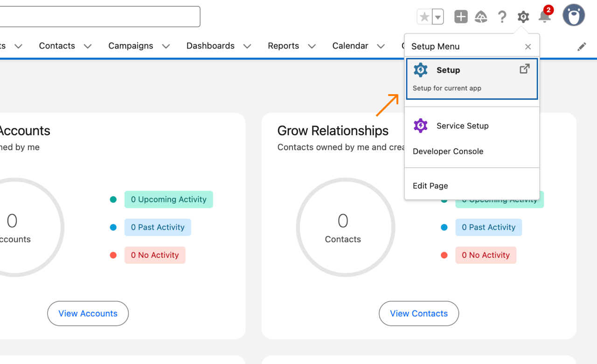Viewport: 597px width, 364px height.
Task: Open the Trailhead guidance icon
Action: pyautogui.click(x=481, y=17)
